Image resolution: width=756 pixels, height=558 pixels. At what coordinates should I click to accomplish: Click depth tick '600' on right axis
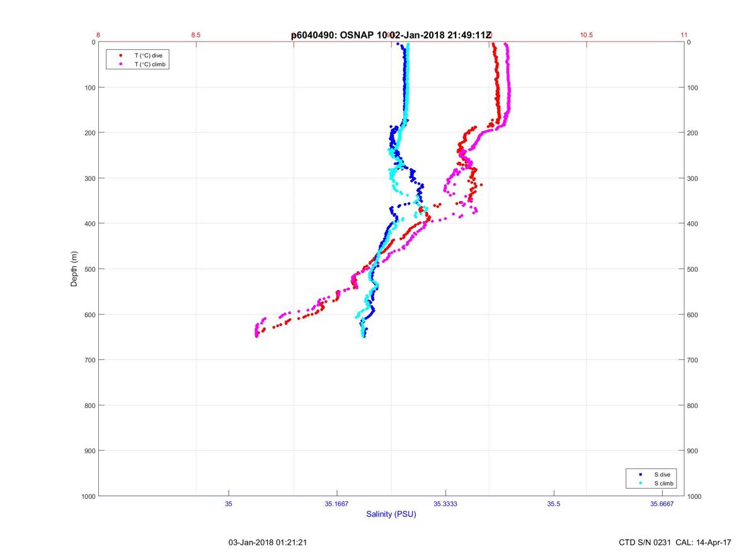pos(693,315)
